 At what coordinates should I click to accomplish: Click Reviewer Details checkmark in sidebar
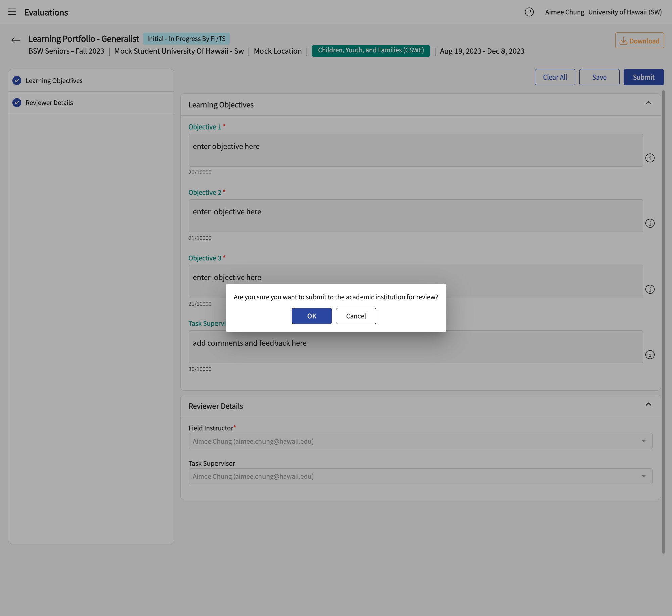[17, 103]
